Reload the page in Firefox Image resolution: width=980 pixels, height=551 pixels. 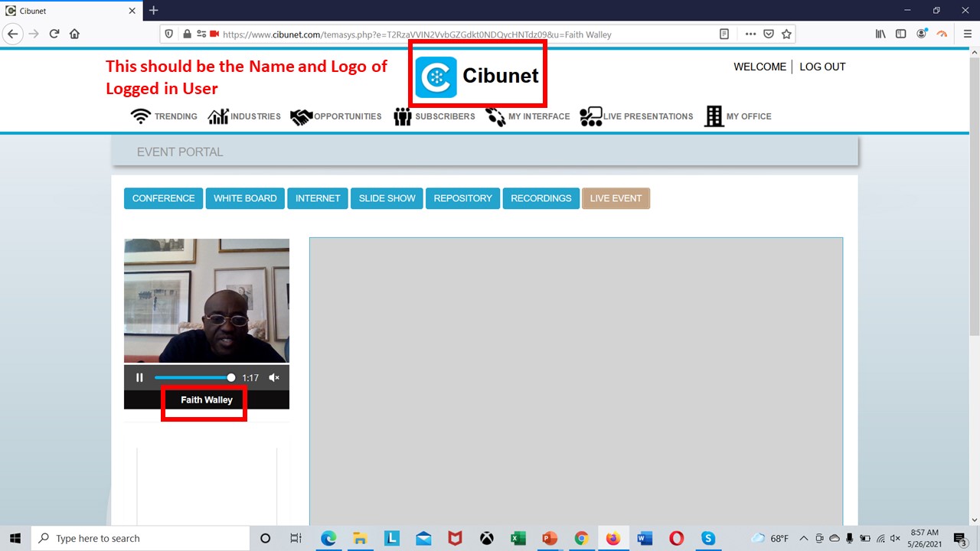coord(54,34)
